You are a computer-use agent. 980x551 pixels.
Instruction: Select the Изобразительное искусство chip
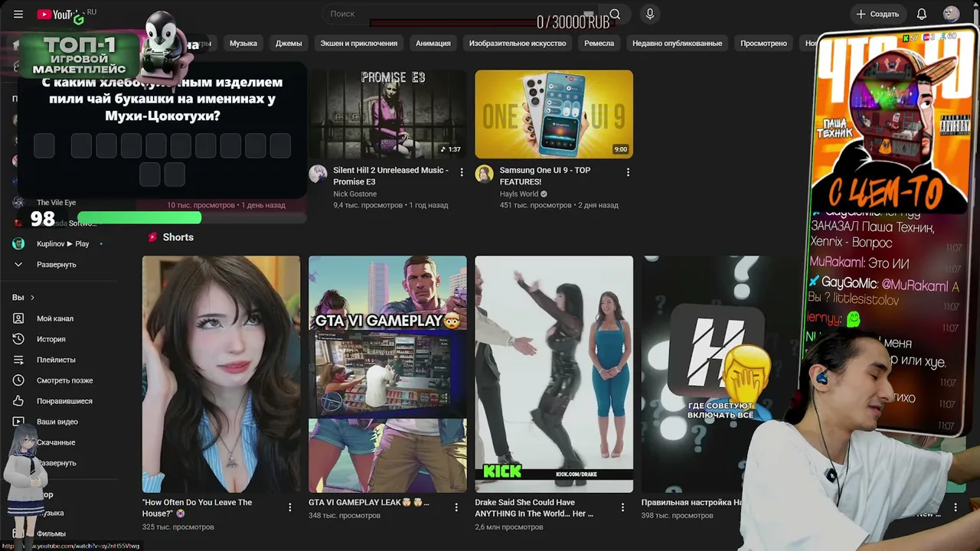tap(518, 44)
